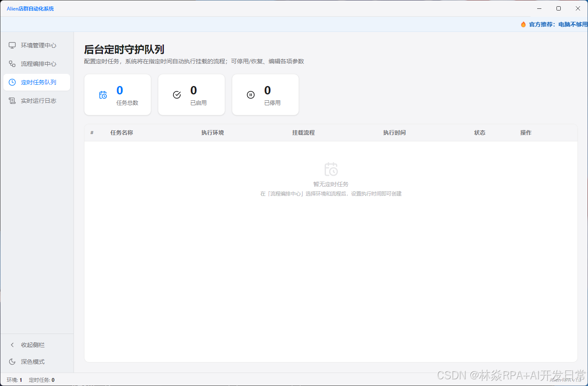This screenshot has width=588, height=386.
Task: Click the 挂载流程 column header
Action: 304,133
